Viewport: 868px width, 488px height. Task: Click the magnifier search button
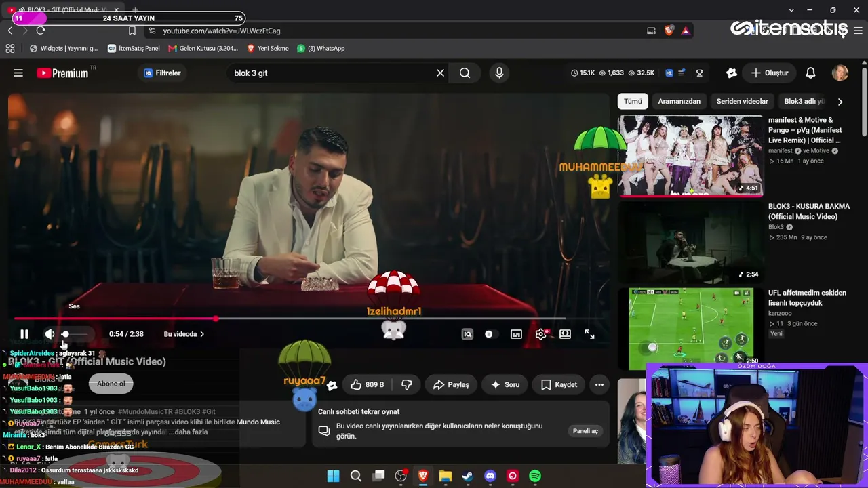[x=465, y=73]
